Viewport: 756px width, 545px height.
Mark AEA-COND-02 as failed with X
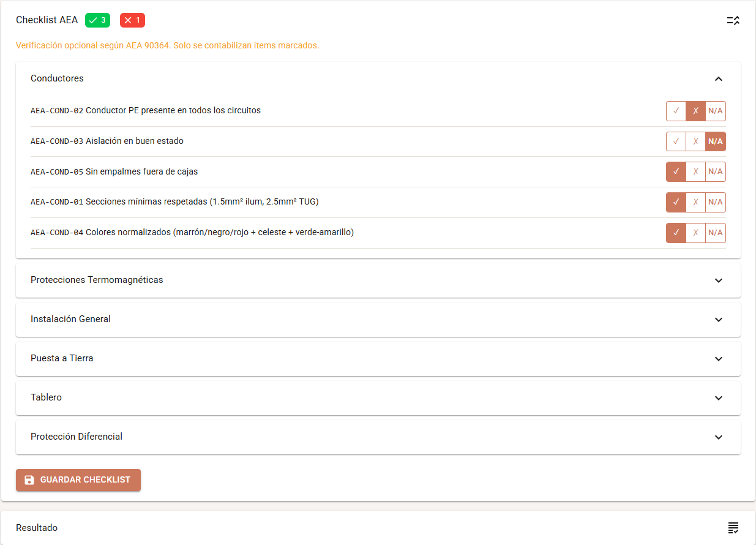tap(695, 111)
